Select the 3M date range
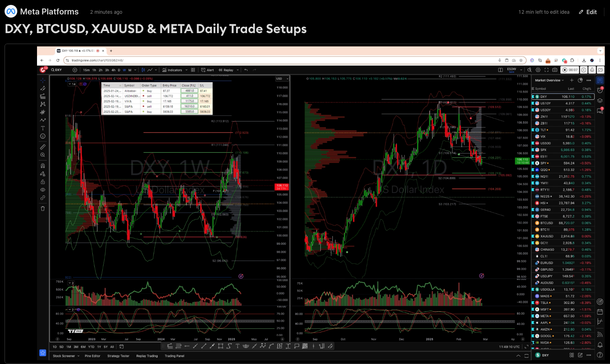Viewport: 610px width, 364px height. click(76, 347)
